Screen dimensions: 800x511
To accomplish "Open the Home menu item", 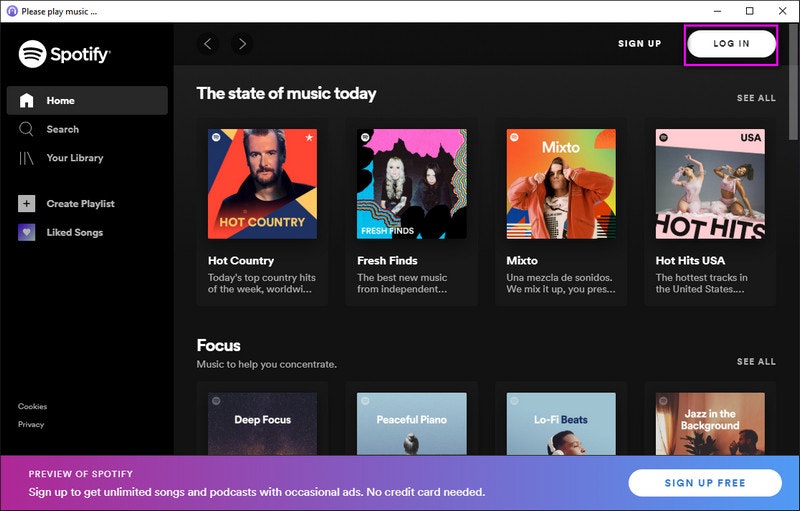I will point(87,100).
